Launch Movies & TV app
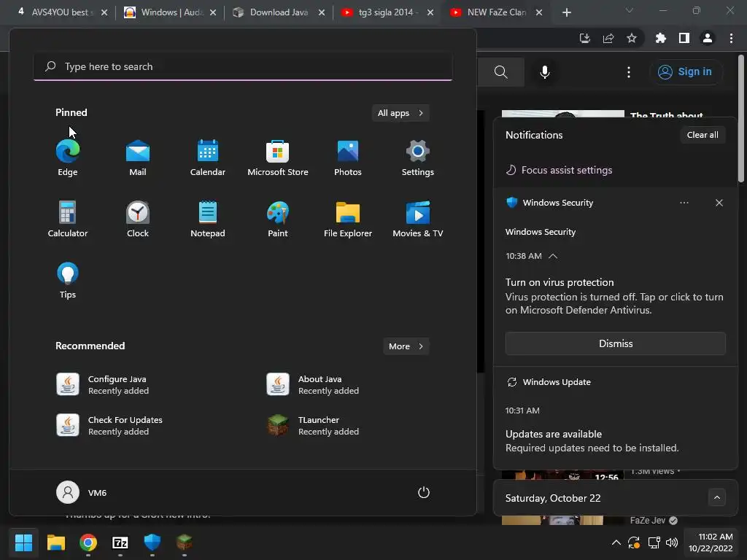Screen dimensions: 747x560 (x=418, y=219)
